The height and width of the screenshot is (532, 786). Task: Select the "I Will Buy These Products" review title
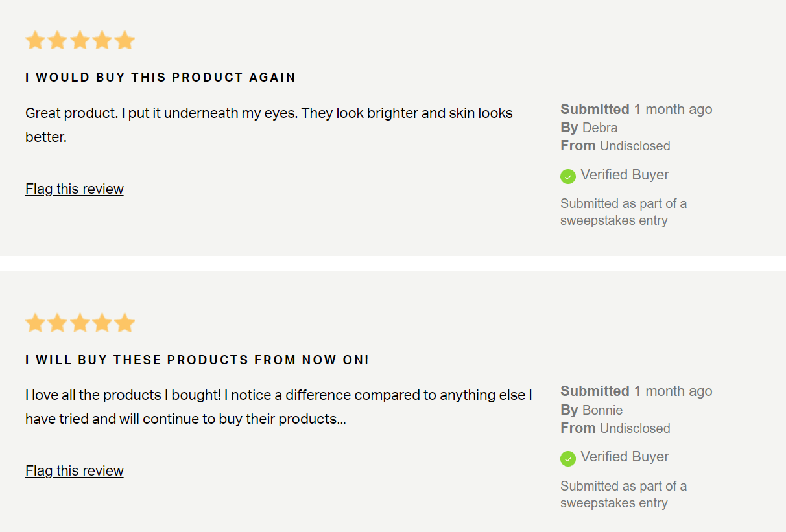click(x=197, y=360)
